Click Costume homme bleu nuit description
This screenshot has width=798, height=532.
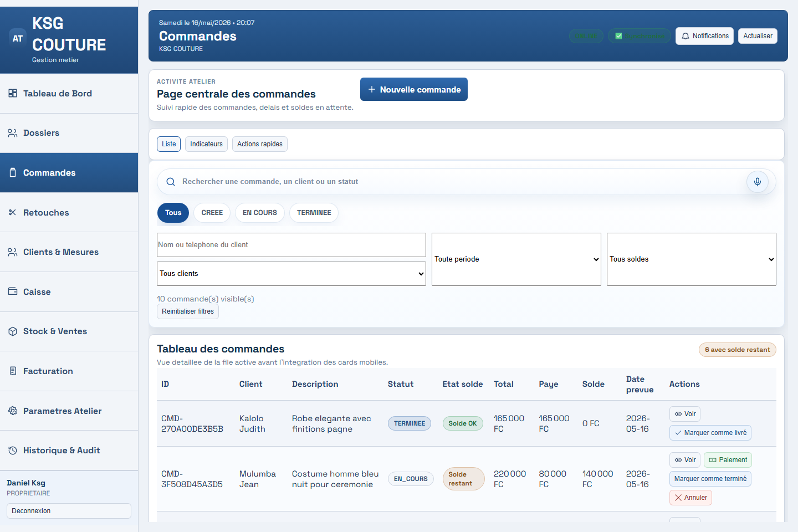335,479
